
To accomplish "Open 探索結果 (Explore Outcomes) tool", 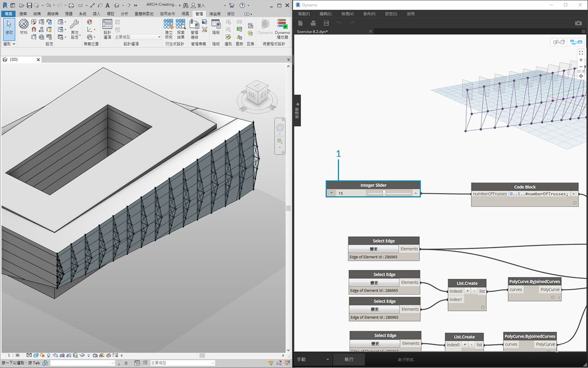I will tap(181, 29).
